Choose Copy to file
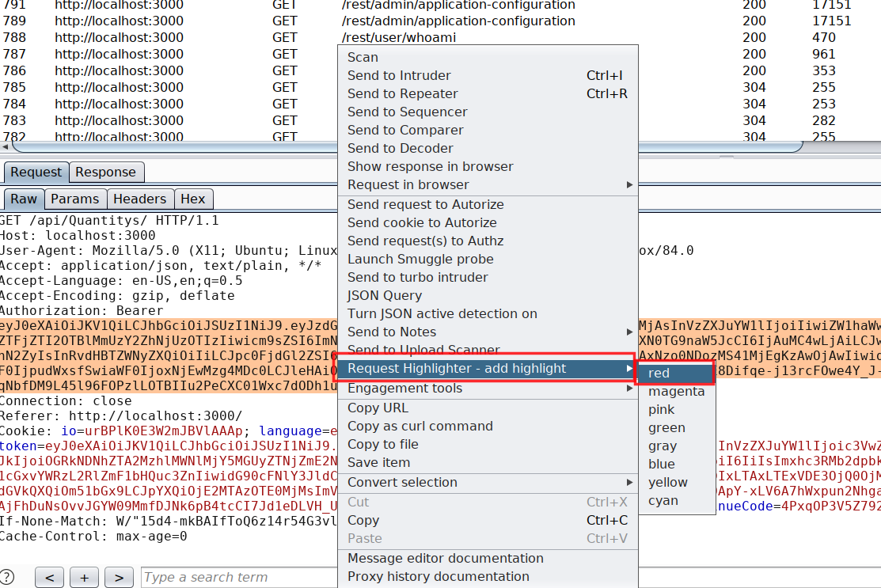This screenshot has width=881, height=588. click(488, 444)
